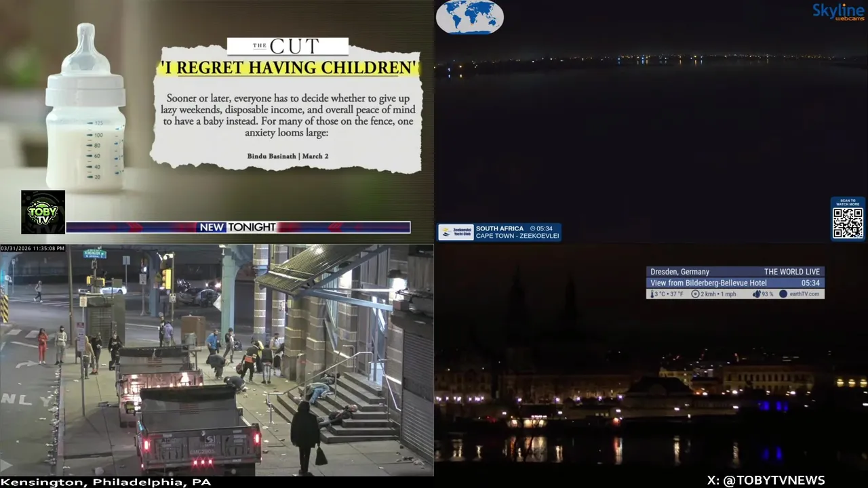
Task: Click the QR code scan image
Action: pyautogui.click(x=848, y=223)
